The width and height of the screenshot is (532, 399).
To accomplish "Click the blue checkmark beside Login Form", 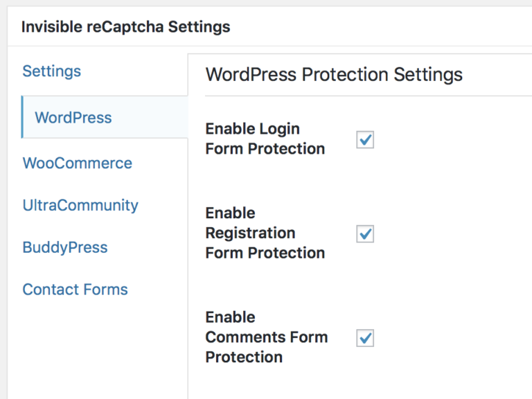I will click(x=366, y=139).
